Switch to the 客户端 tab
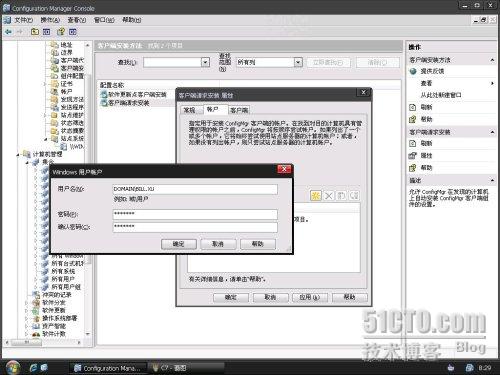 (239, 110)
